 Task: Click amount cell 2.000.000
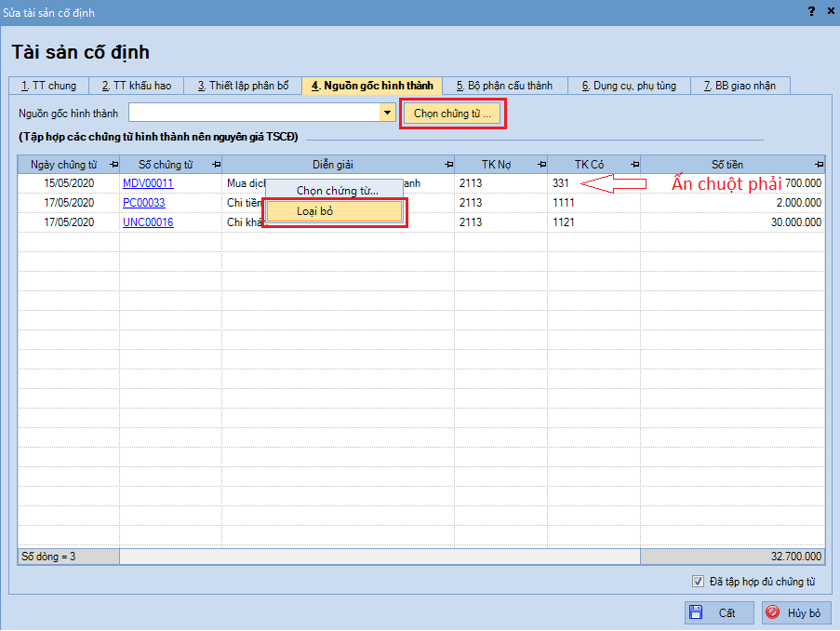[732, 203]
